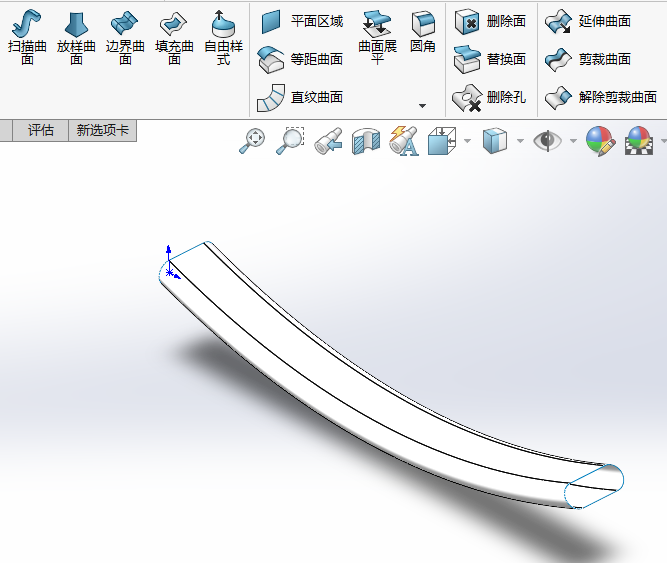Click the View Orientation cube icon
This screenshot has height=563, width=667.
(x=442, y=141)
